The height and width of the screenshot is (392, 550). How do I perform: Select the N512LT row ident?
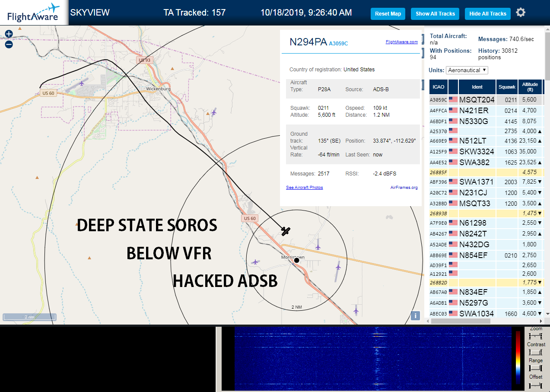click(x=473, y=141)
